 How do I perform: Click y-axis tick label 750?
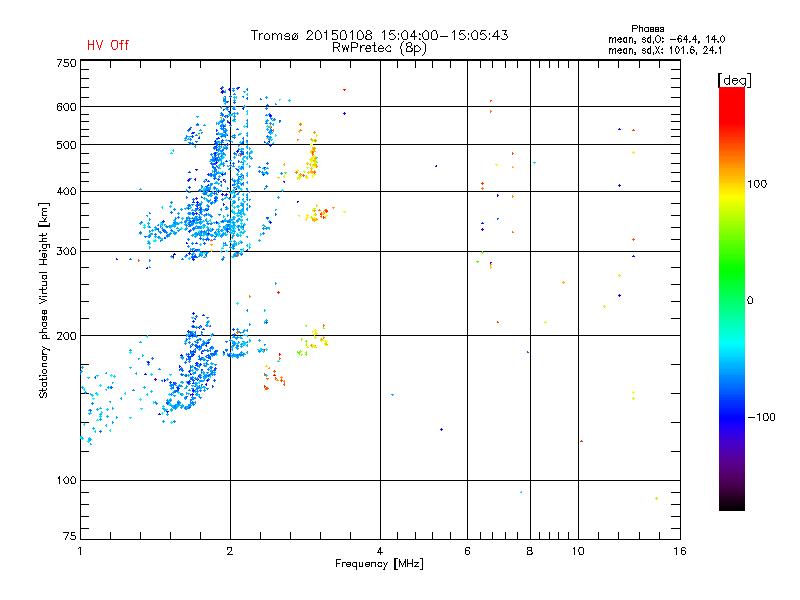click(66, 63)
